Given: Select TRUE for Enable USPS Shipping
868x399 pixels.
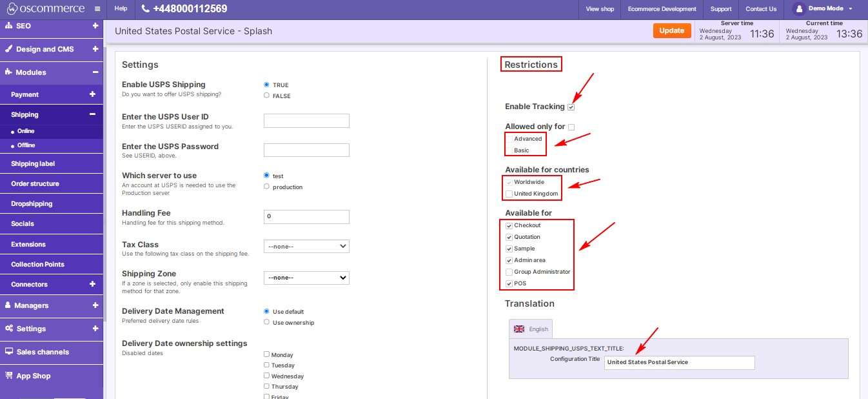Looking at the screenshot, I should [x=267, y=85].
